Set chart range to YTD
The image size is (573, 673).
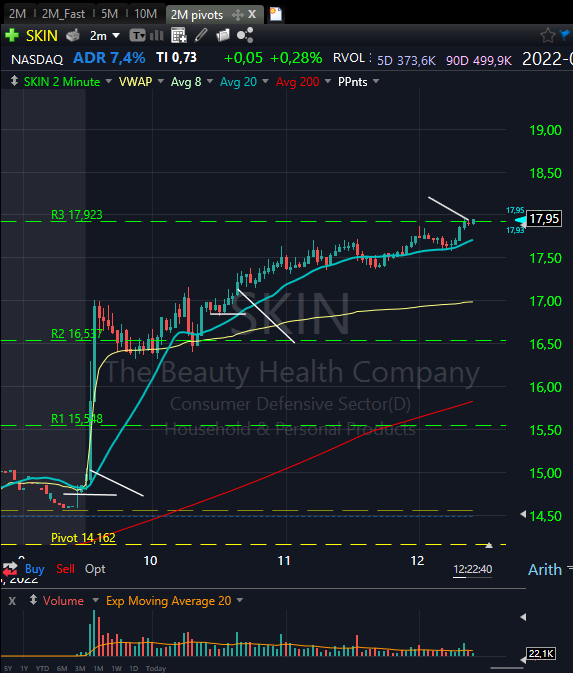[x=42, y=668]
